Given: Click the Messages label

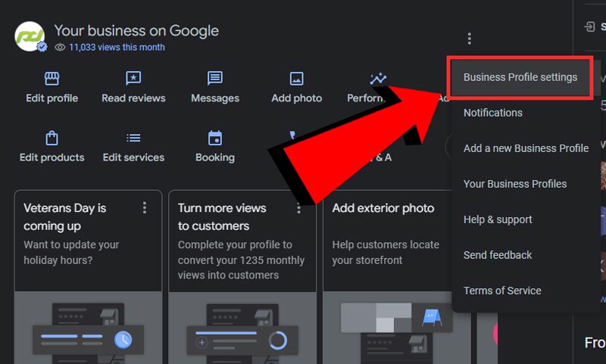Looking at the screenshot, I should (x=215, y=98).
